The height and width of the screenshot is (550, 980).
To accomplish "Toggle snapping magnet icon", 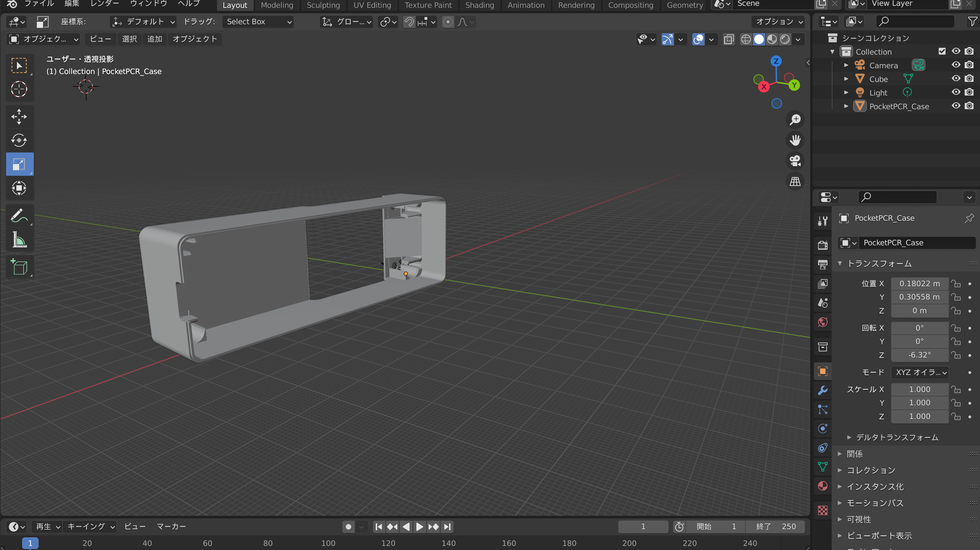I will click(409, 22).
